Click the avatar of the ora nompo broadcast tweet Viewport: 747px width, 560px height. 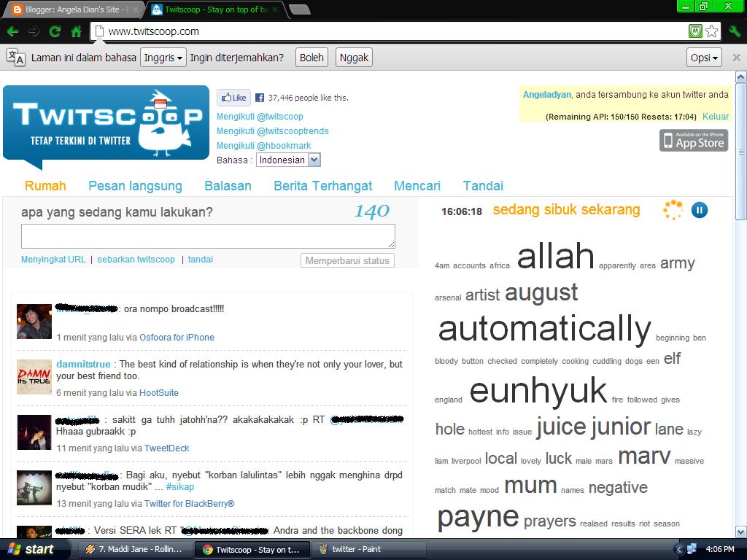34,322
